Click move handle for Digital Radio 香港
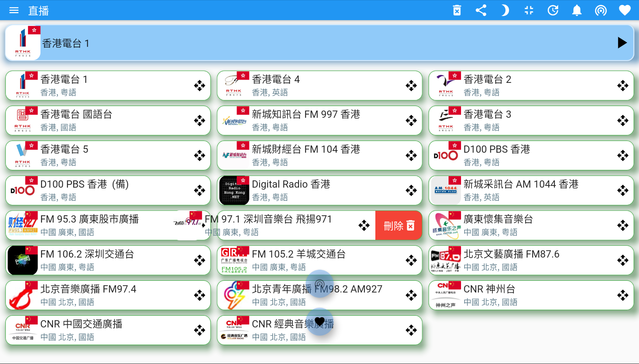Viewport: 639px width, 364px height. [411, 190]
